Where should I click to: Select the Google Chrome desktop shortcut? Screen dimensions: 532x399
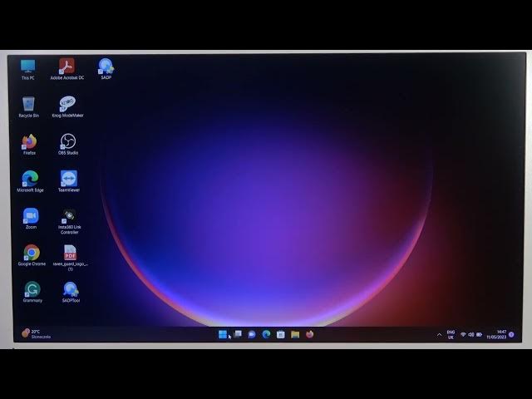[32, 255]
